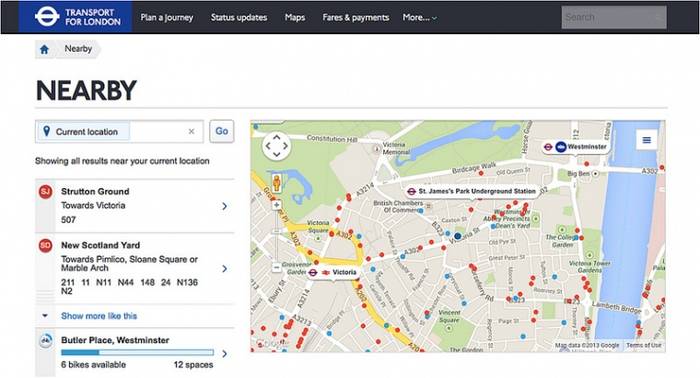
Task: Expand Strutton Ground with its chevron arrow
Action: (x=225, y=206)
